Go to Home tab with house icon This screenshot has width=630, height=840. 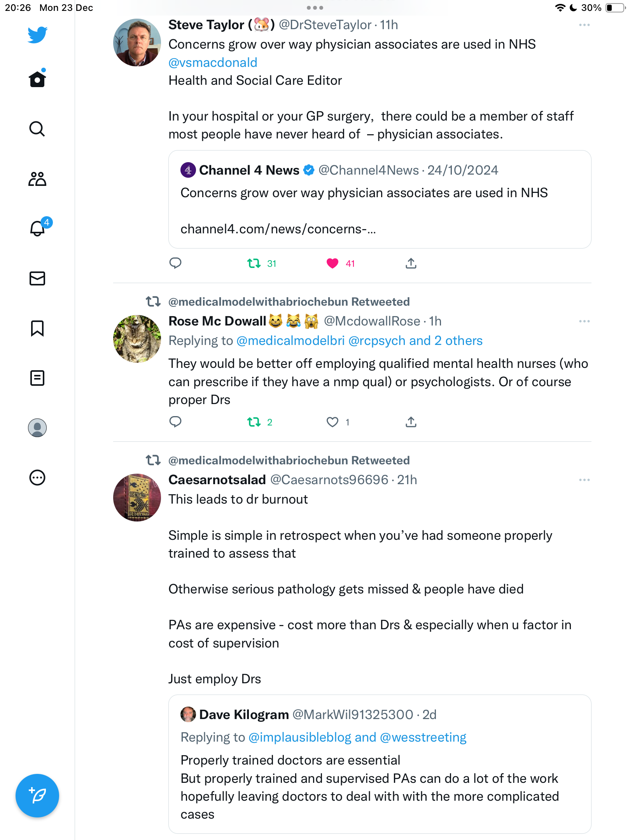coord(37,79)
